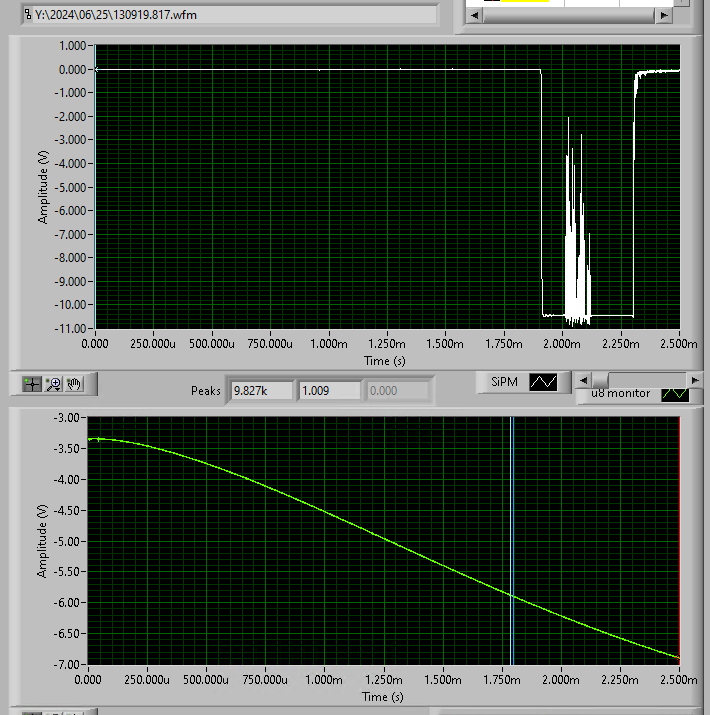Click upper graph y-axis value -11.00

point(70,328)
